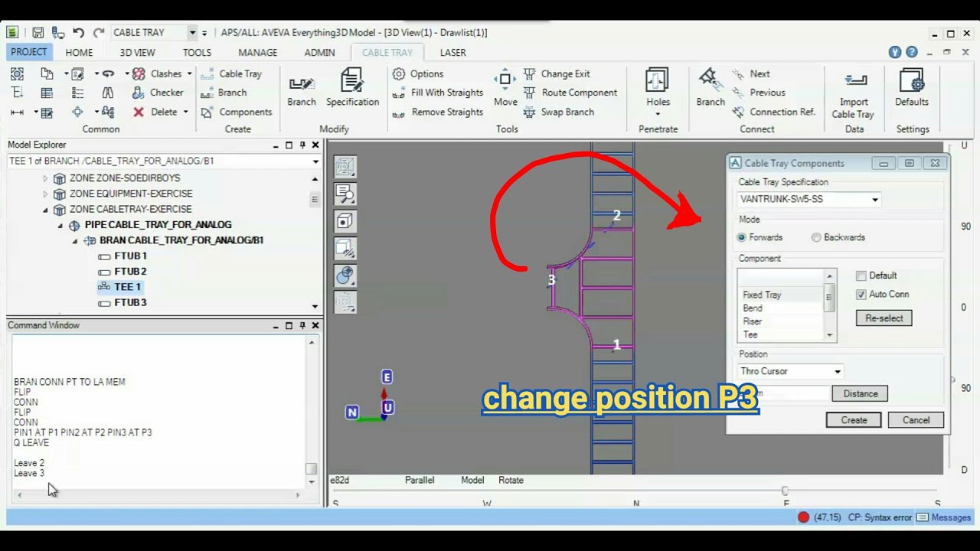Viewport: 980px width, 551px height.
Task: Open cable tray Options gear
Action: coord(418,73)
